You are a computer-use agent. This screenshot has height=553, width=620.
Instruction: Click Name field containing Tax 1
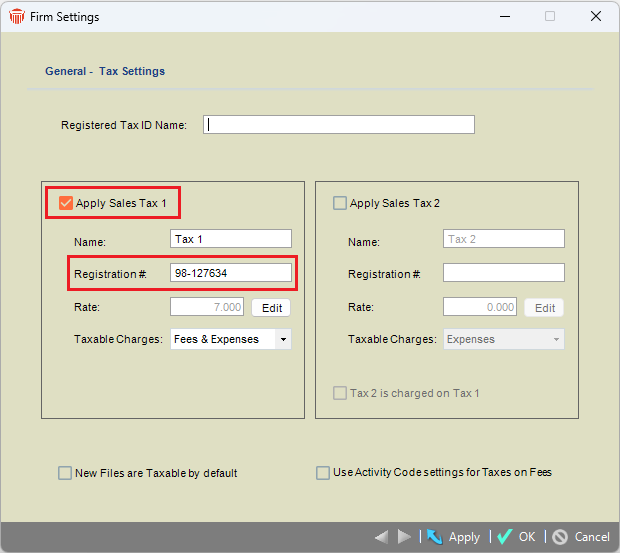tap(231, 239)
